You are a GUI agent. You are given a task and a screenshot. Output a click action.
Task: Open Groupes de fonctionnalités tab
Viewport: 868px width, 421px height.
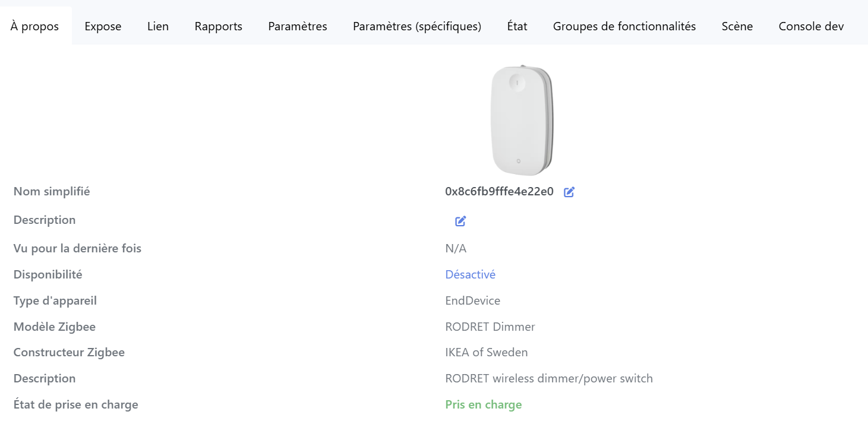[x=624, y=26]
